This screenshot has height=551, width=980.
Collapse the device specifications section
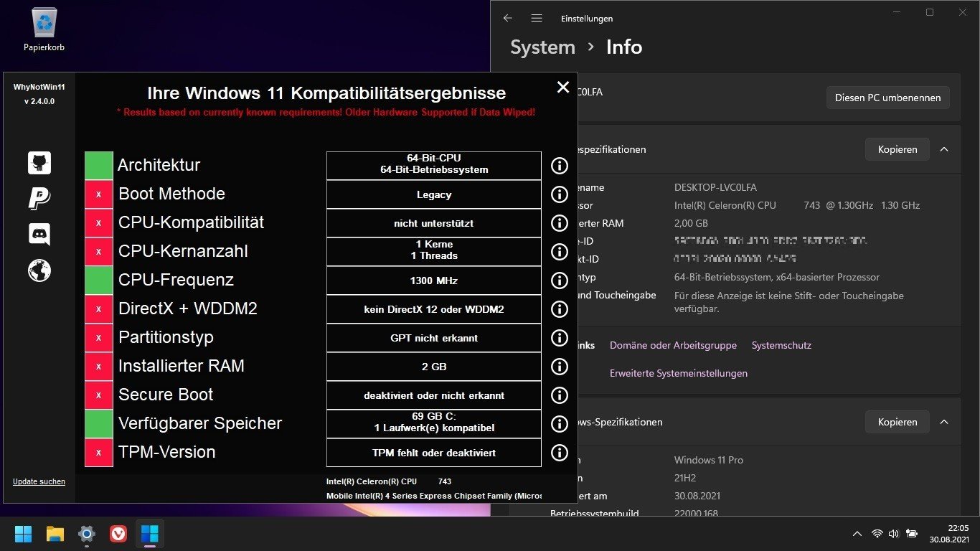click(944, 149)
